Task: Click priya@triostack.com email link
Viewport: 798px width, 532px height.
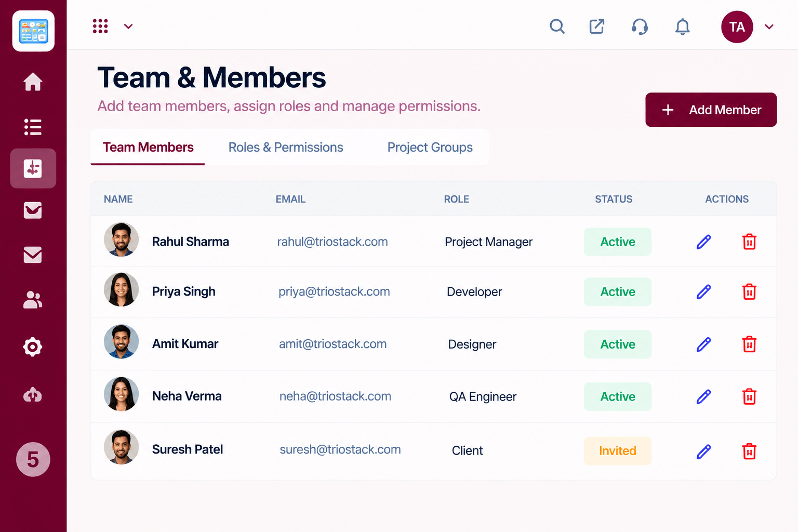Action: coord(334,291)
